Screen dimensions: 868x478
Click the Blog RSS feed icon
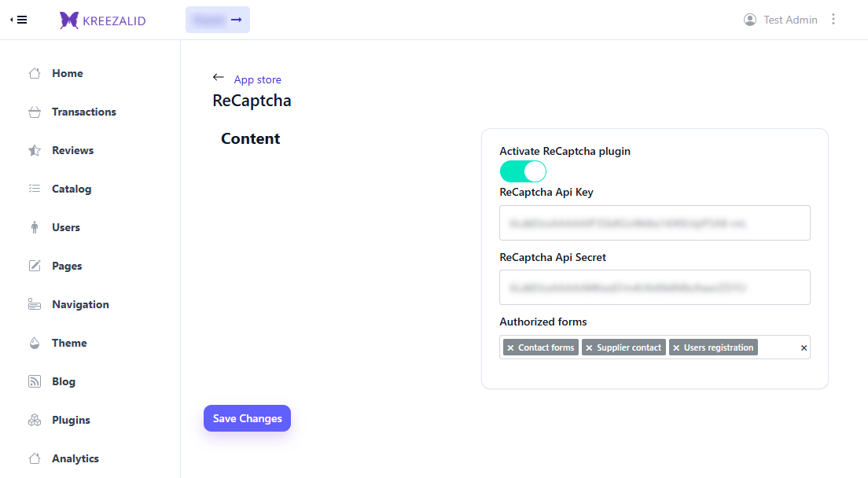point(35,381)
